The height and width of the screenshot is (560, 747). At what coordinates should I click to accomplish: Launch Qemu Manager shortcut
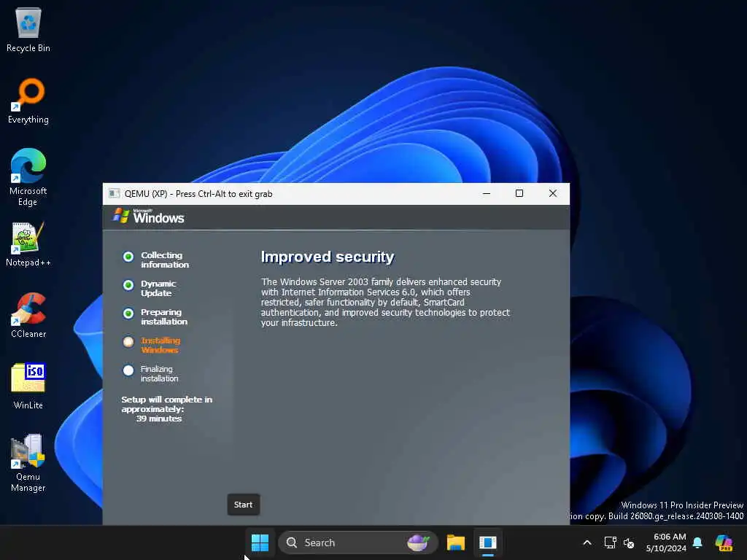28,463
